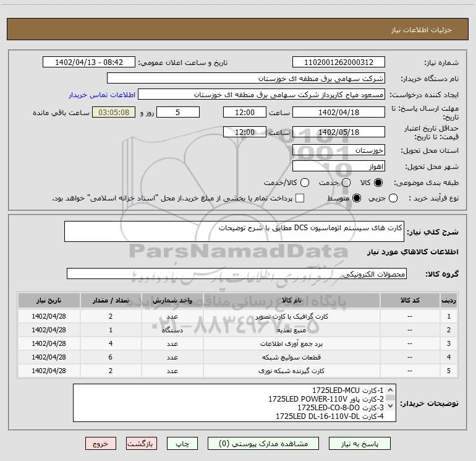
Task: Click note line 1725LED-CO-8-DO
Action: tap(340, 408)
